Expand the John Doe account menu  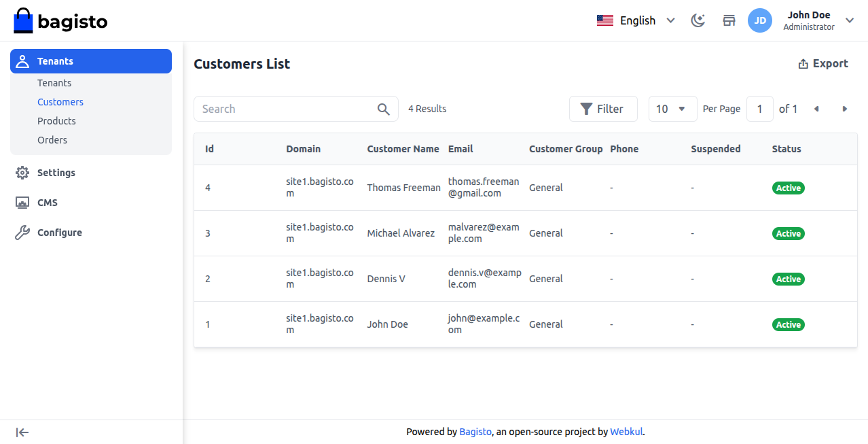point(849,20)
